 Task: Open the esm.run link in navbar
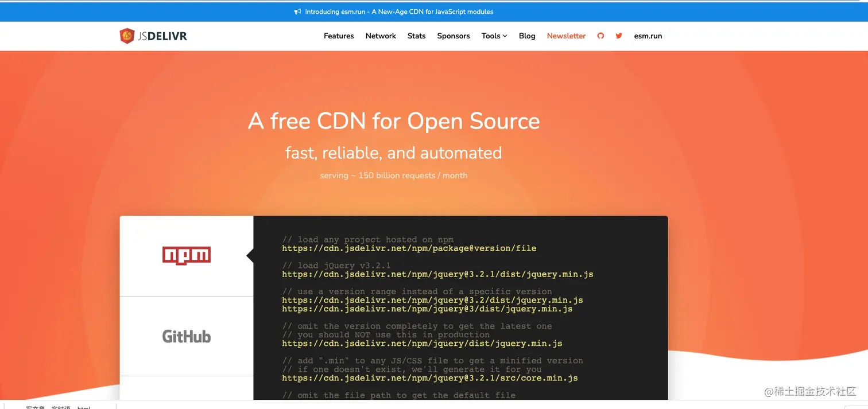tap(648, 36)
